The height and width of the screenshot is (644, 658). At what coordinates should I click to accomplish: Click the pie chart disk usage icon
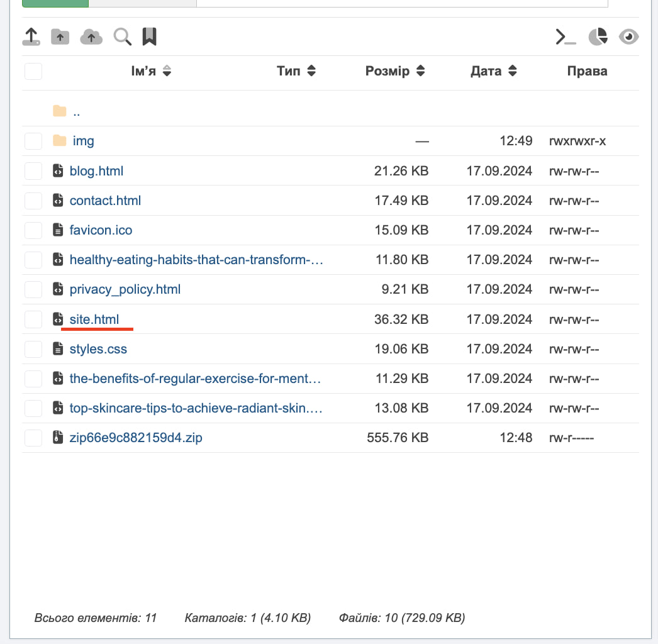tap(598, 38)
